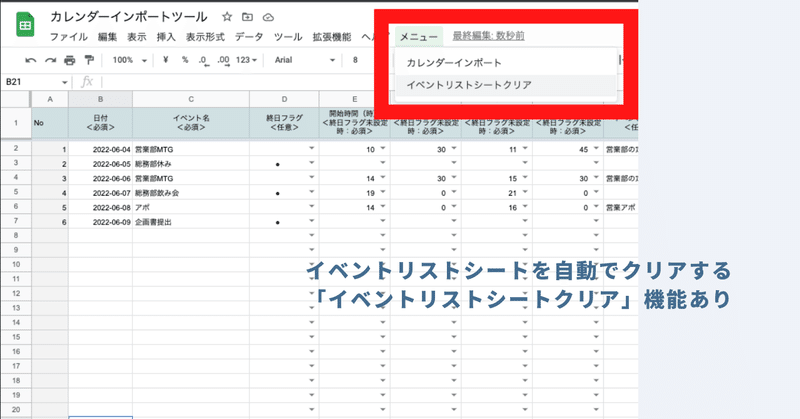Click the 終日フラグ <任意> header cell
800x419 pixels.
pyautogui.click(x=284, y=122)
